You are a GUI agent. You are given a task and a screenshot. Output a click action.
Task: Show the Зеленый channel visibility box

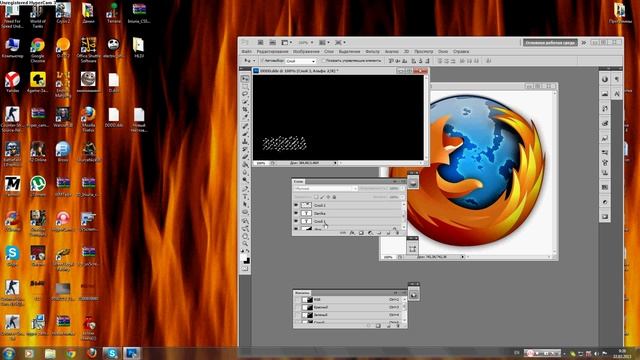pos(298,315)
